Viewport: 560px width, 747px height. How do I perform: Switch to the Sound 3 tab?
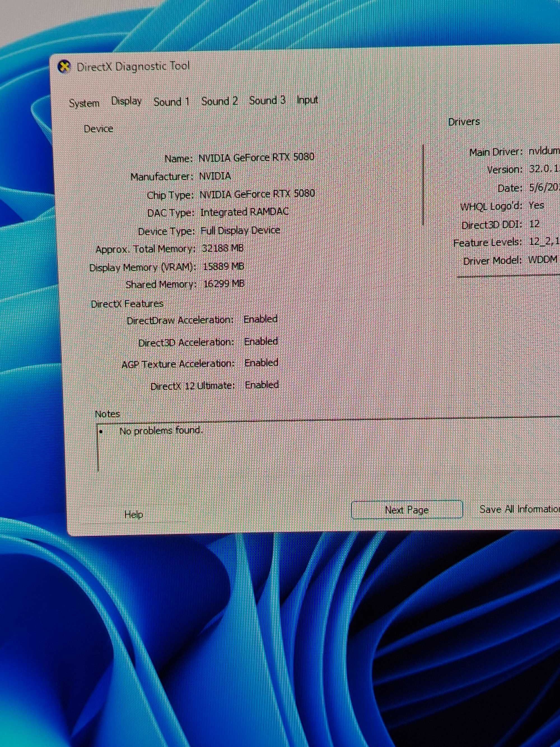(267, 100)
